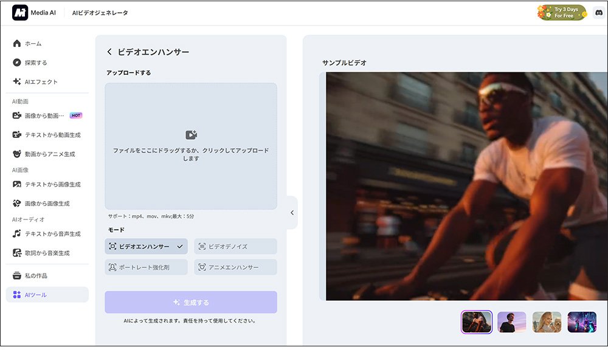Collapse the settings panel with the chevron
Screen dimensions: 608x364
pos(292,212)
